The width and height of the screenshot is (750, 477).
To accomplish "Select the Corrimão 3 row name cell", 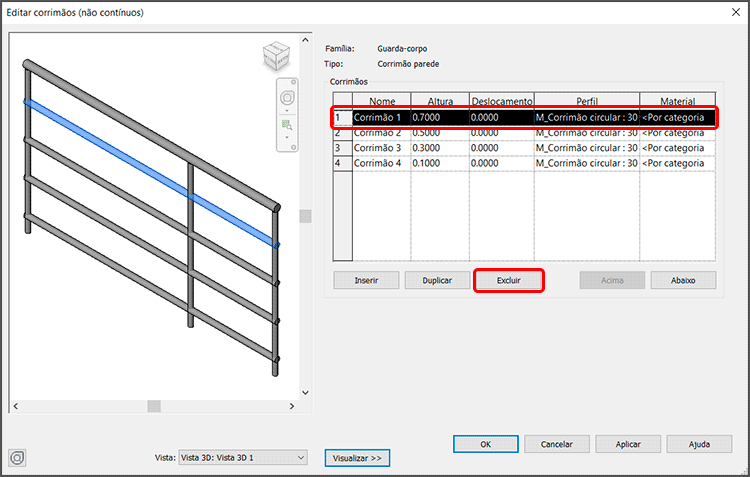I will point(381,147).
